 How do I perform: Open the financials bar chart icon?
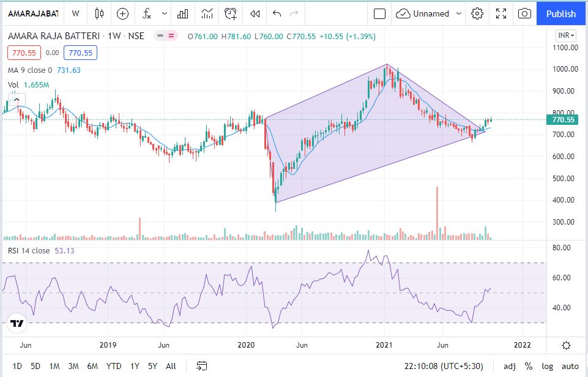coord(183,13)
